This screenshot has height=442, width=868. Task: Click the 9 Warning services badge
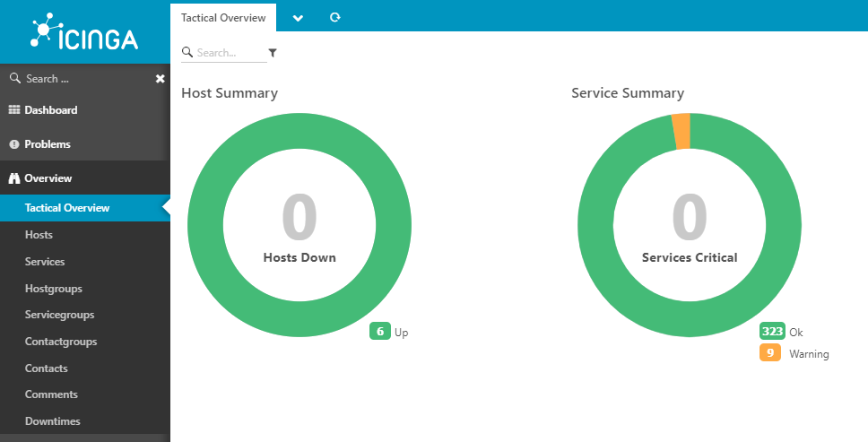pyautogui.click(x=770, y=352)
